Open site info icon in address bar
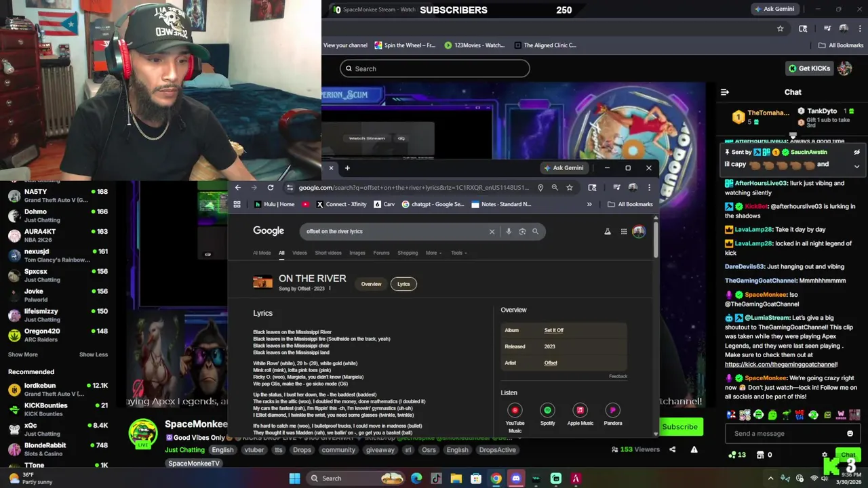The image size is (868, 488). point(290,188)
